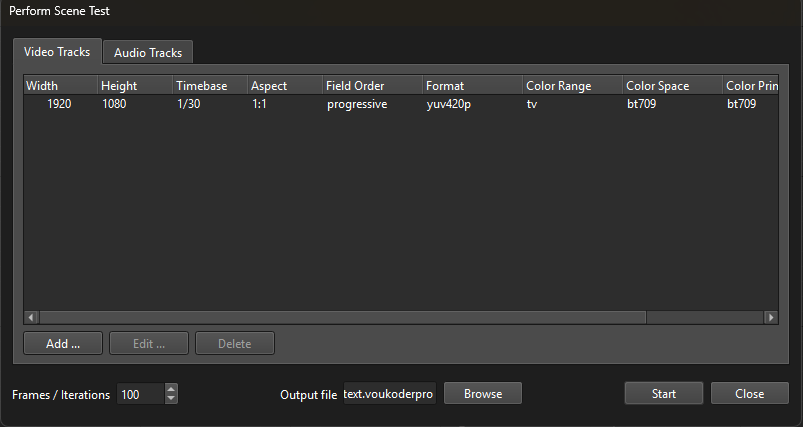This screenshot has height=427, width=803.
Task: Click the horizontal scrollbar thumb
Action: point(342,317)
